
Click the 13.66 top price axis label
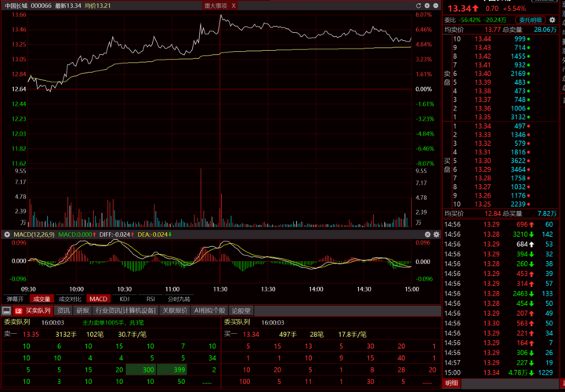click(x=19, y=15)
